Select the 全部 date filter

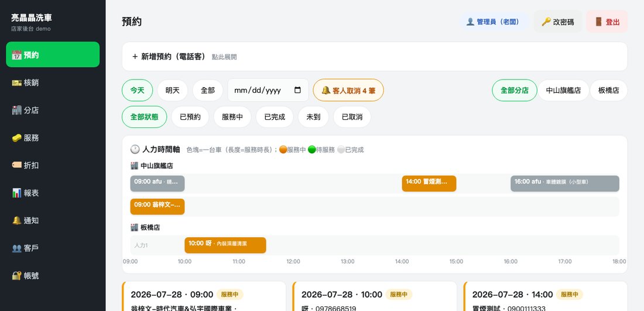208,90
